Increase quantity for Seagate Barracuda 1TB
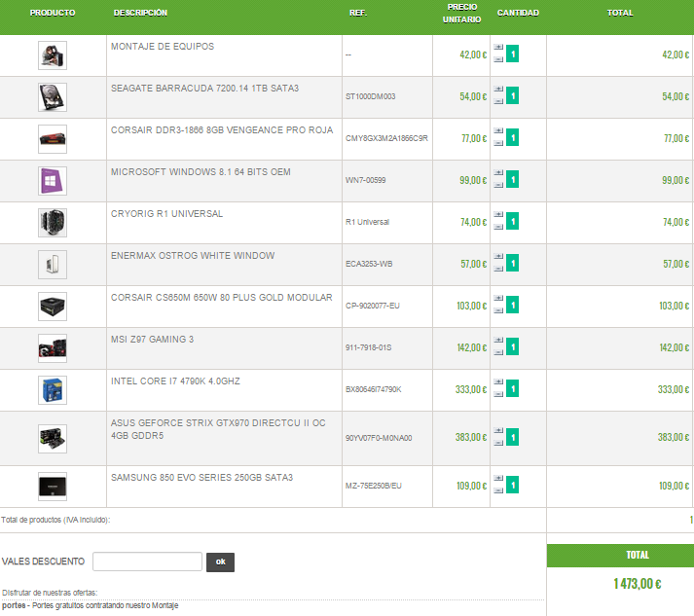Viewport: 694px width, 616px height. click(x=498, y=89)
